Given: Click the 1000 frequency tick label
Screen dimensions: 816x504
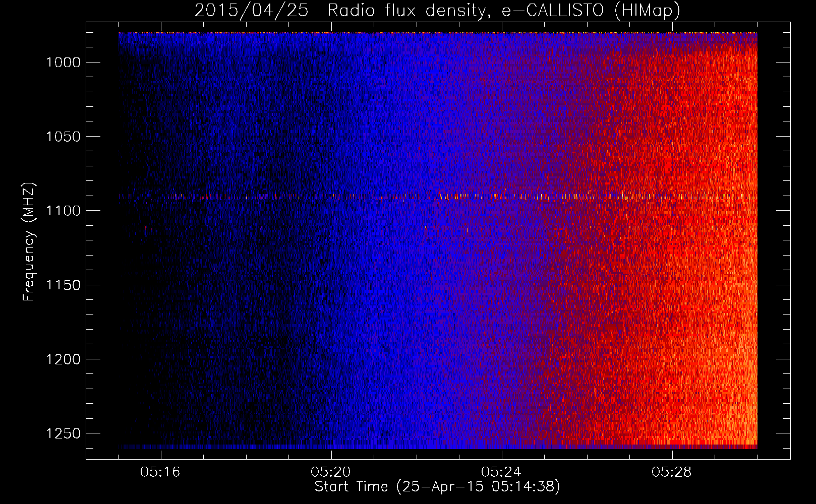Looking at the screenshot, I should [63, 62].
